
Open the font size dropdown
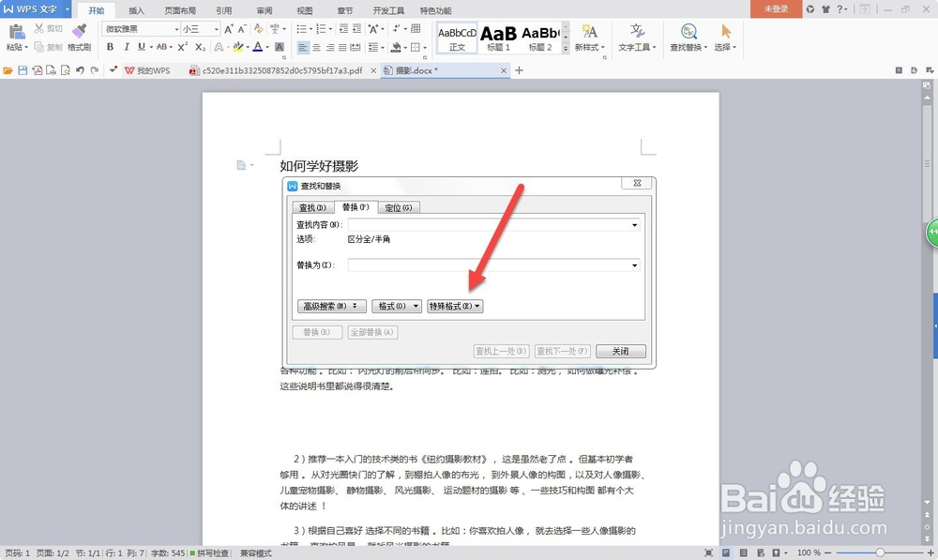point(216,29)
